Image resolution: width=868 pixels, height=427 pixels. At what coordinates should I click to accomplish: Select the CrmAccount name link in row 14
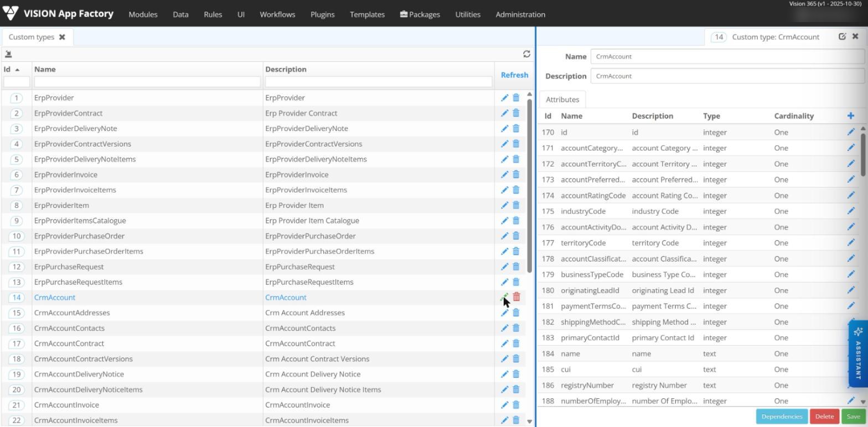55,297
